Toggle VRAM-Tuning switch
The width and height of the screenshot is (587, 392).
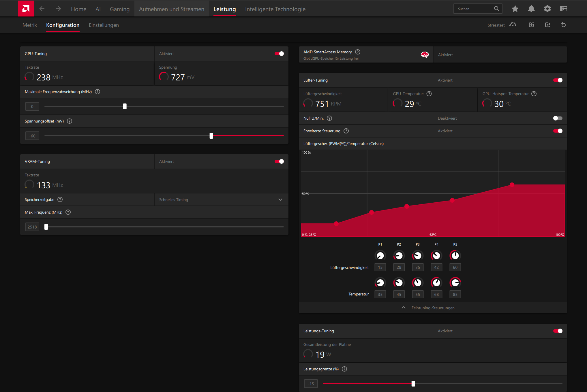279,161
